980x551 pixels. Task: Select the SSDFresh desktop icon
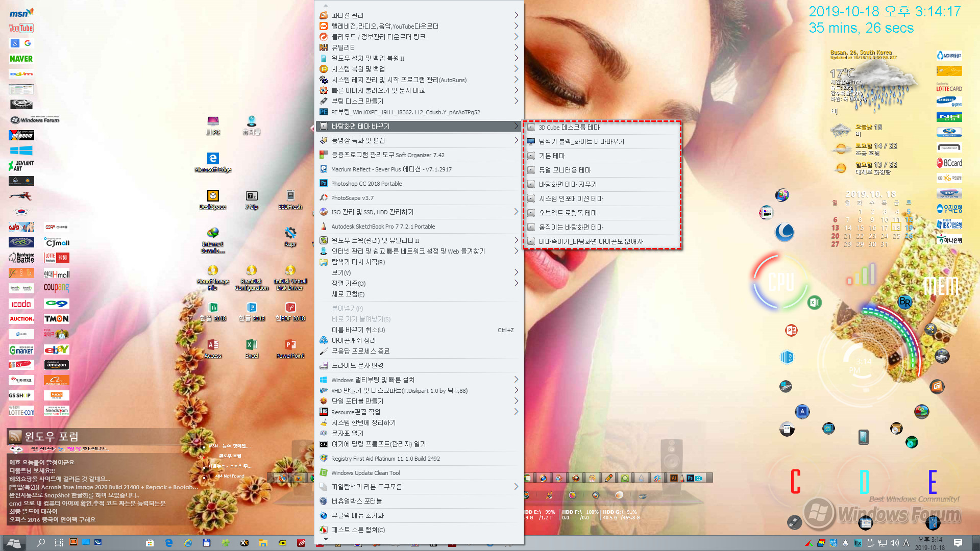point(290,199)
